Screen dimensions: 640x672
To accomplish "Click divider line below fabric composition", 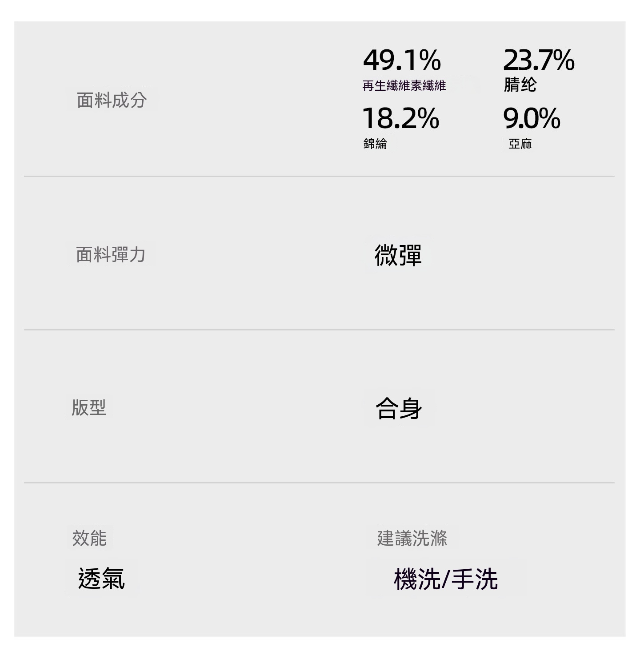I will click(x=319, y=176).
